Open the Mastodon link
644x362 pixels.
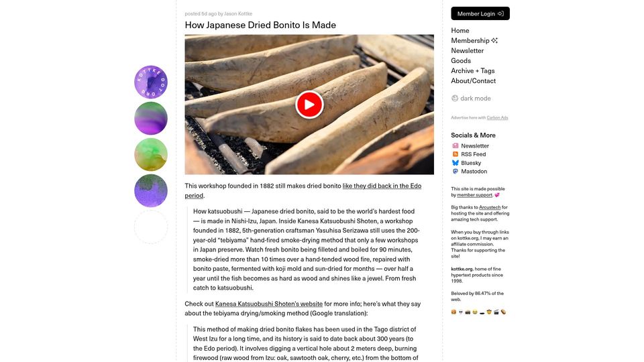click(x=474, y=172)
